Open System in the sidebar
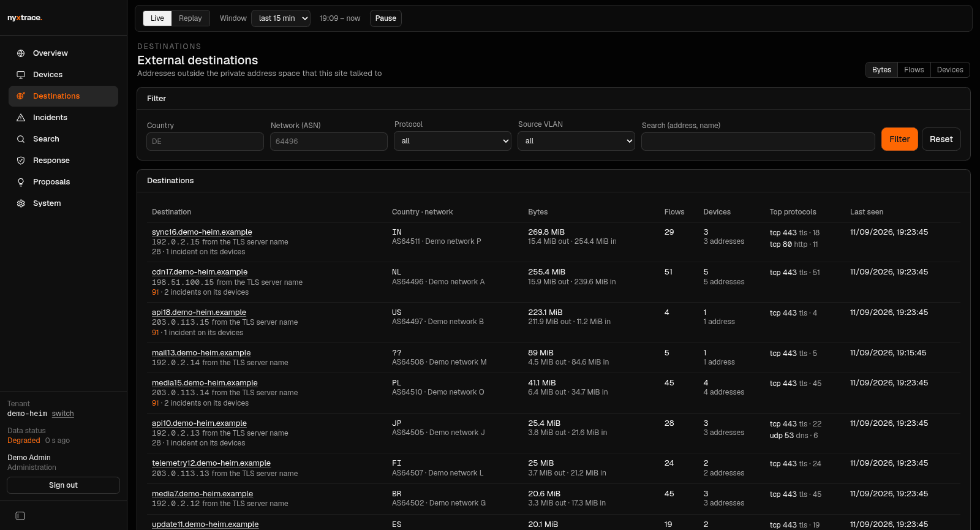The width and height of the screenshot is (980, 530). [x=63, y=203]
